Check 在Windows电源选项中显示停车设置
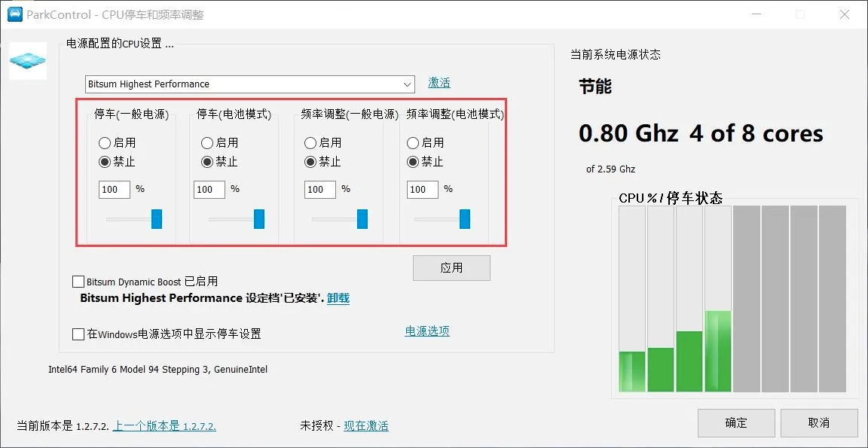This screenshot has height=448, width=868. point(78,333)
